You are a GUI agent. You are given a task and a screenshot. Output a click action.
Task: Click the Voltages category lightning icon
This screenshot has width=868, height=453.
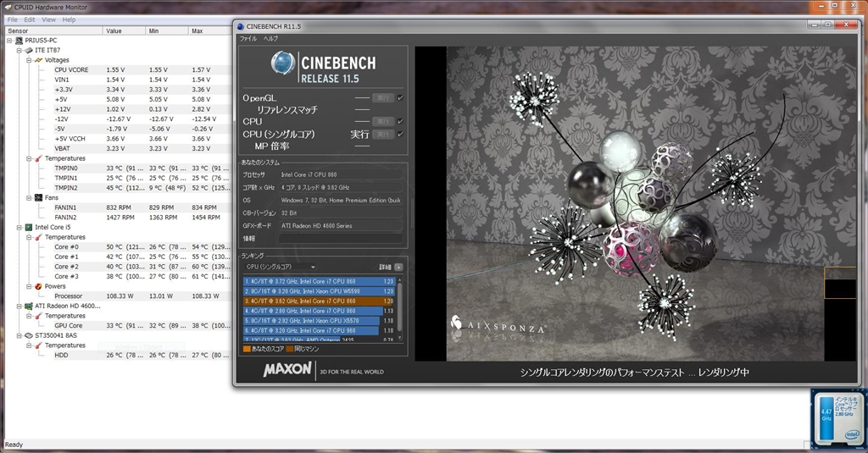(39, 60)
